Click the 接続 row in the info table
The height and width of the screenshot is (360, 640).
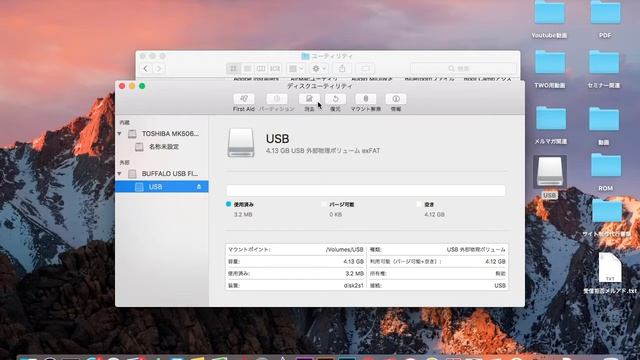click(438, 285)
